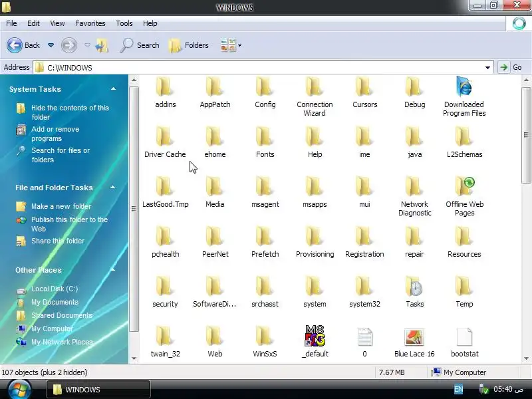This screenshot has height=399, width=532.
Task: Select the bootstat file icon
Action: click(464, 337)
